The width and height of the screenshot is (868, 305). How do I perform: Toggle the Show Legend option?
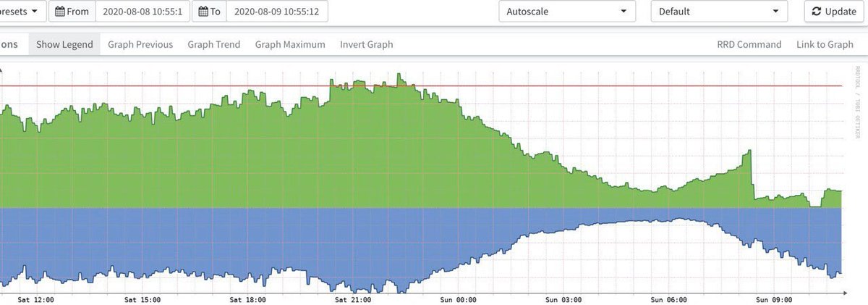point(64,44)
